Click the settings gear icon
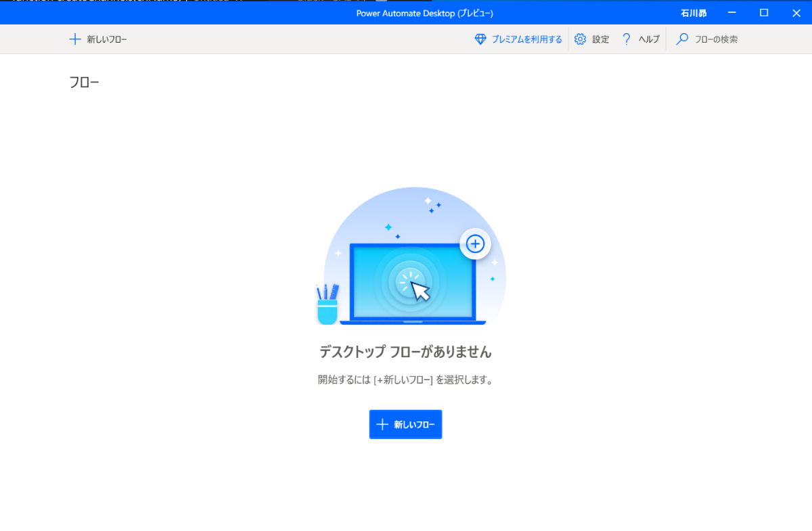812x531 pixels. tap(580, 39)
